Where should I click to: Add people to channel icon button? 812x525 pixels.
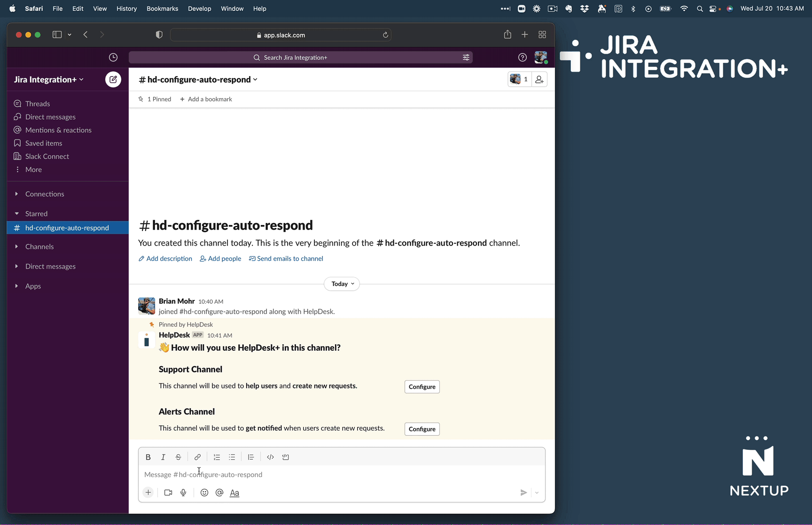pyautogui.click(x=539, y=79)
